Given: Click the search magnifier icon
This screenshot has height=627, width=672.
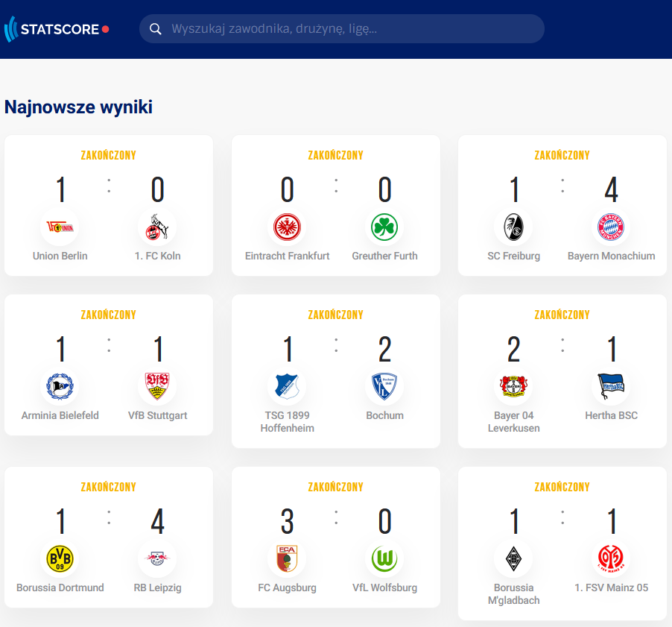Looking at the screenshot, I should coord(155,29).
